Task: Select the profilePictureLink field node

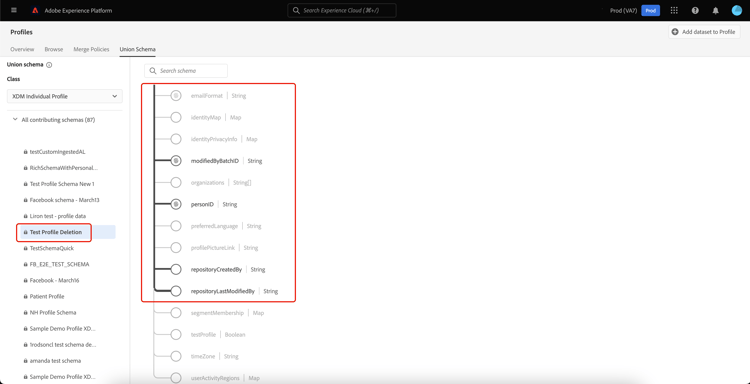Action: pos(176,248)
